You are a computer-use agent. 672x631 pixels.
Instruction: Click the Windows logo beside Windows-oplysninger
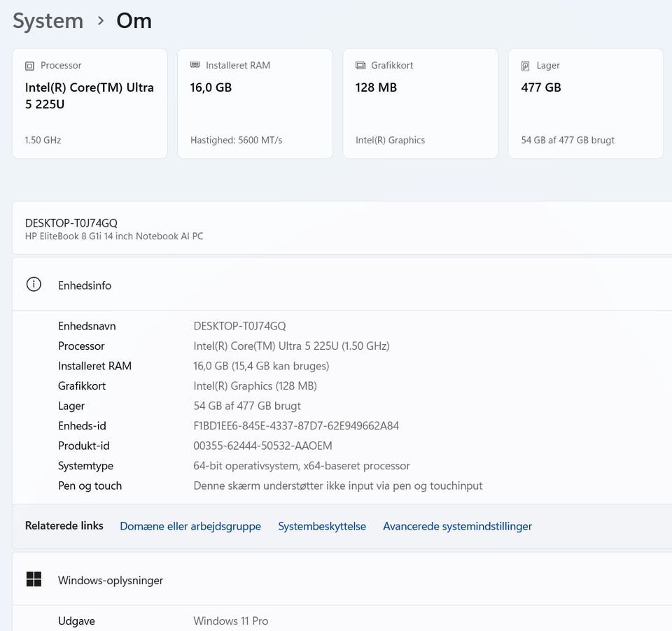click(x=34, y=579)
